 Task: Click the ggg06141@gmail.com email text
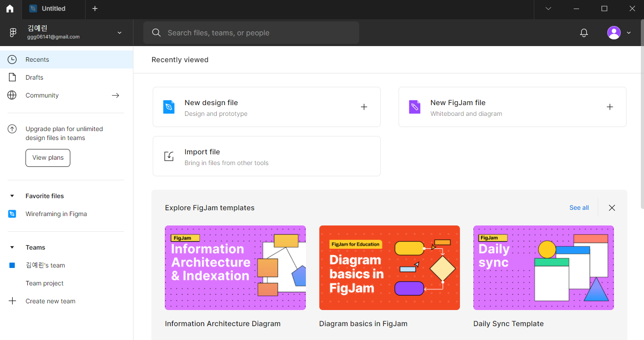(x=53, y=37)
